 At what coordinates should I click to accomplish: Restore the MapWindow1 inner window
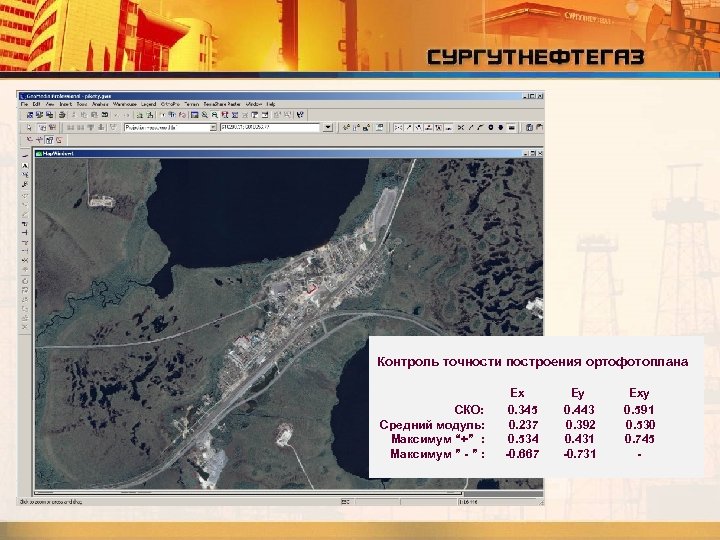click(533, 153)
